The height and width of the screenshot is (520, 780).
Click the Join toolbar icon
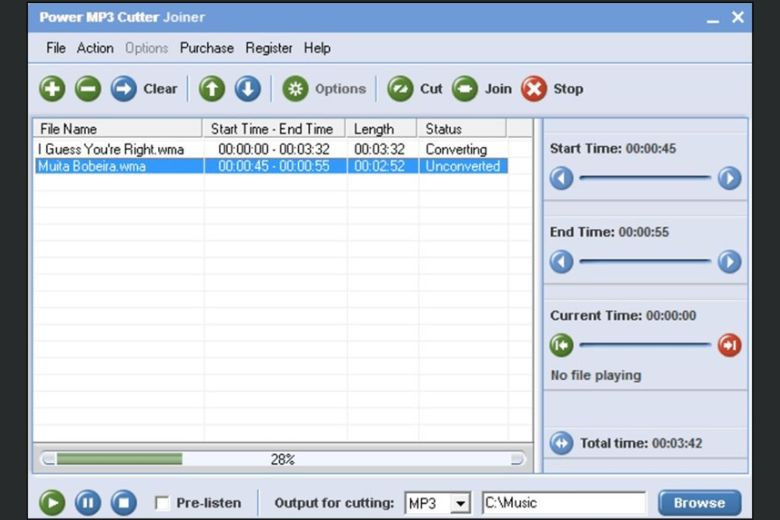click(465, 89)
